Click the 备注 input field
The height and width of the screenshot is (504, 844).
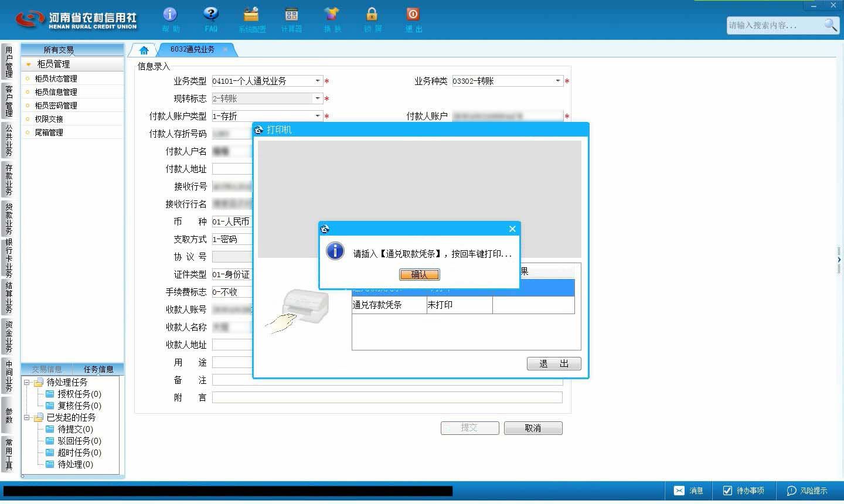tap(387, 380)
